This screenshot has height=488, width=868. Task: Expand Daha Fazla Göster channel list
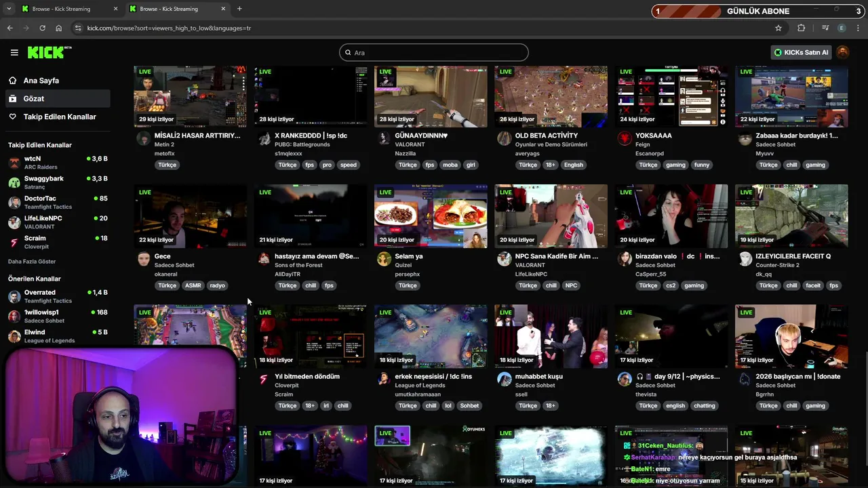(32, 262)
